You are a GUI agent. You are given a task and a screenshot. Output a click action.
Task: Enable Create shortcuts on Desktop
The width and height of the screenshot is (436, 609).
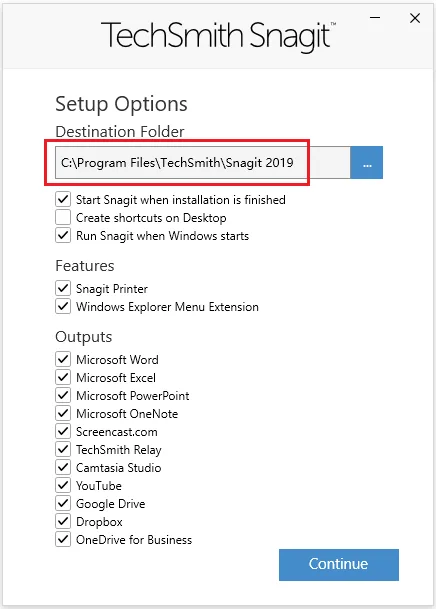pos(63,218)
